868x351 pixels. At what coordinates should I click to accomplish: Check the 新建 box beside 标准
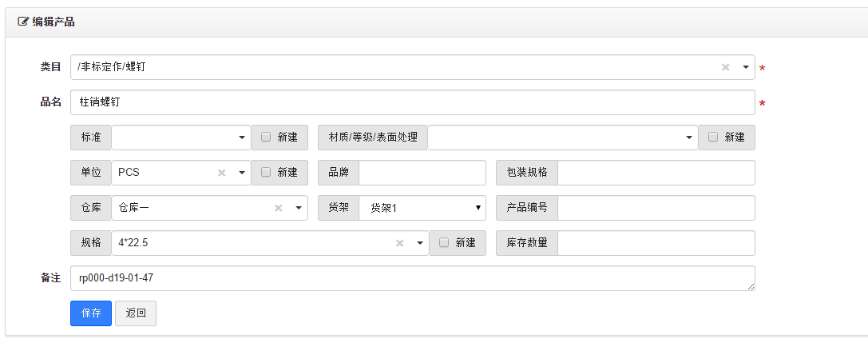tap(266, 138)
